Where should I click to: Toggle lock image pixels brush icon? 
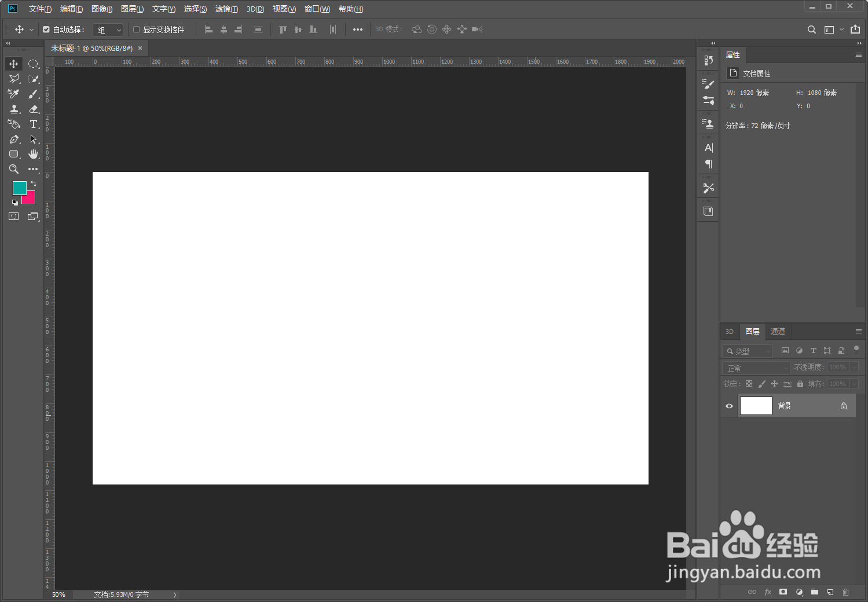coord(761,384)
